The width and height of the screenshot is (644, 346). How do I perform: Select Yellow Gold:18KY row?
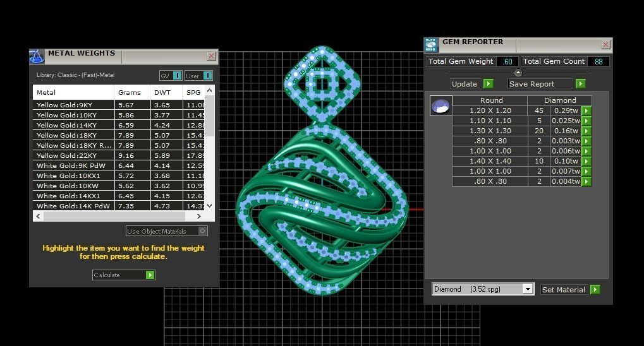point(119,135)
